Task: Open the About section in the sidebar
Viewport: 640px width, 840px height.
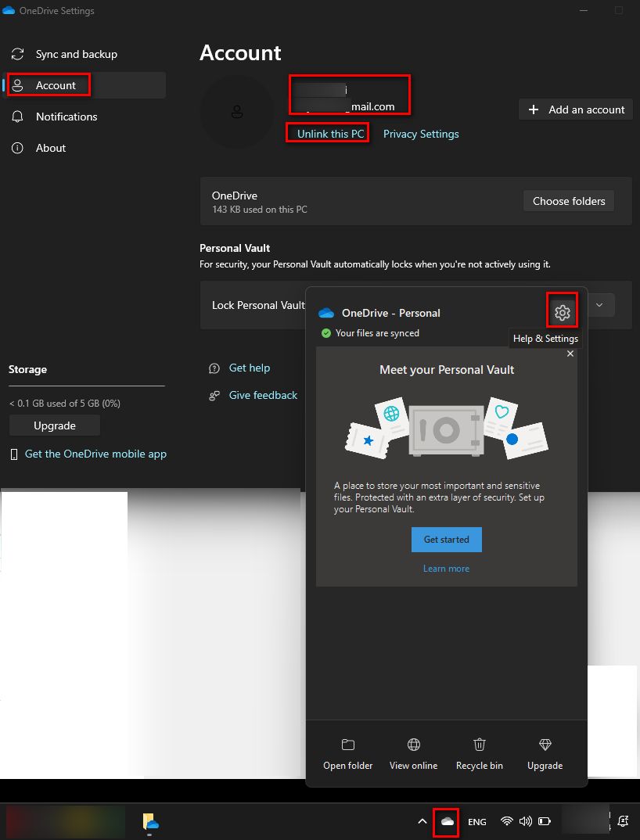Action: [51, 147]
